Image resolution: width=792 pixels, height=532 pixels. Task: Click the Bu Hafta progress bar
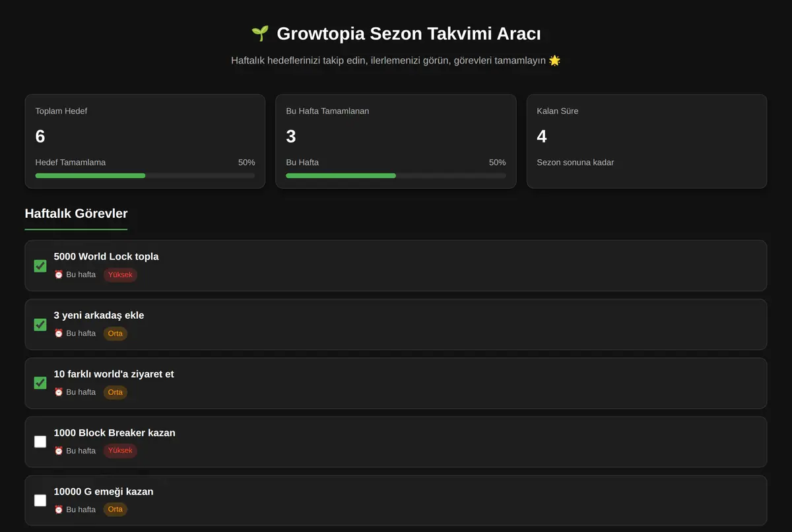coord(396,176)
